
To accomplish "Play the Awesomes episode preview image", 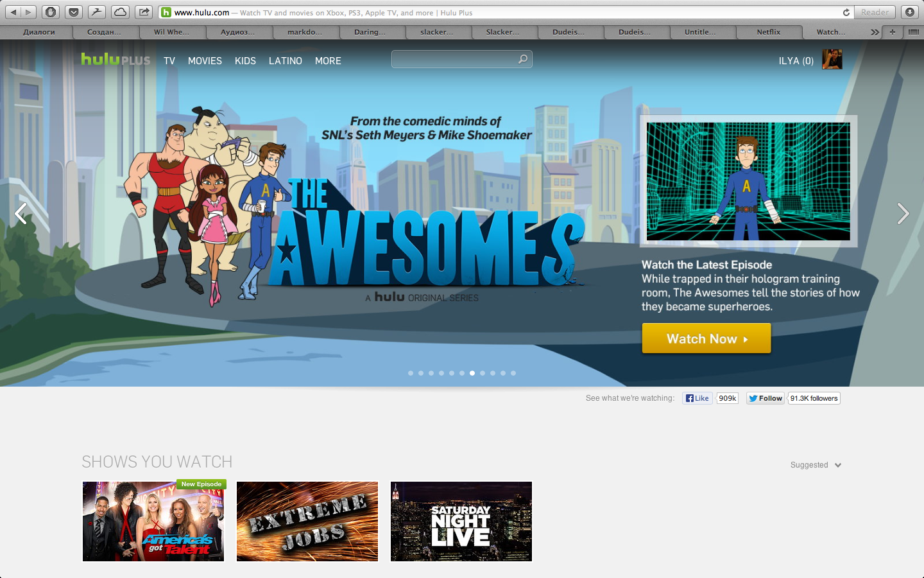I will (x=748, y=181).
